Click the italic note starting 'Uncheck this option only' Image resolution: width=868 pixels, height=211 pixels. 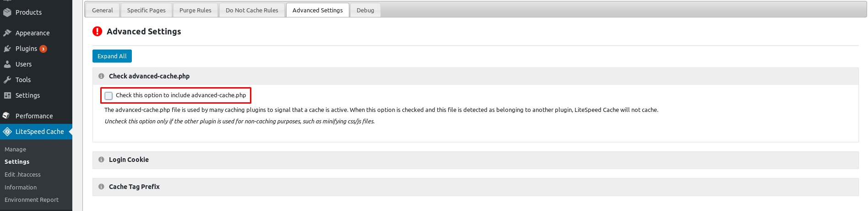click(239, 122)
